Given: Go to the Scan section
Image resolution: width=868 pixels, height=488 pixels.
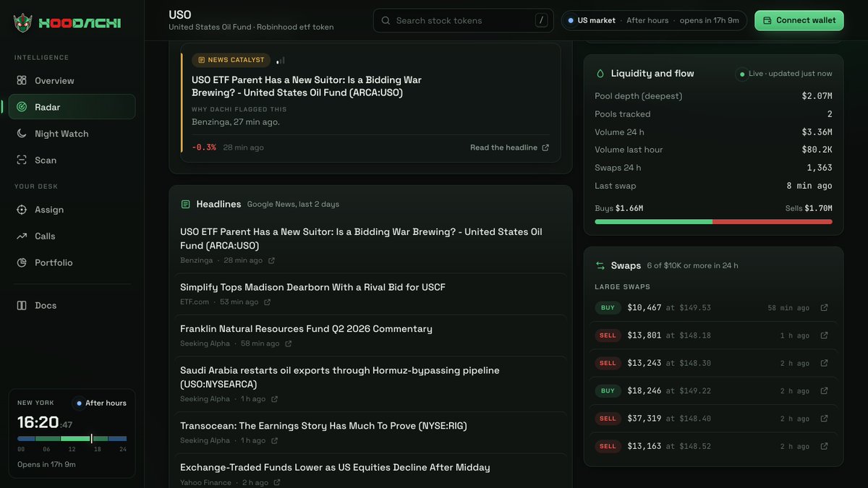Looking at the screenshot, I should [x=72, y=160].
